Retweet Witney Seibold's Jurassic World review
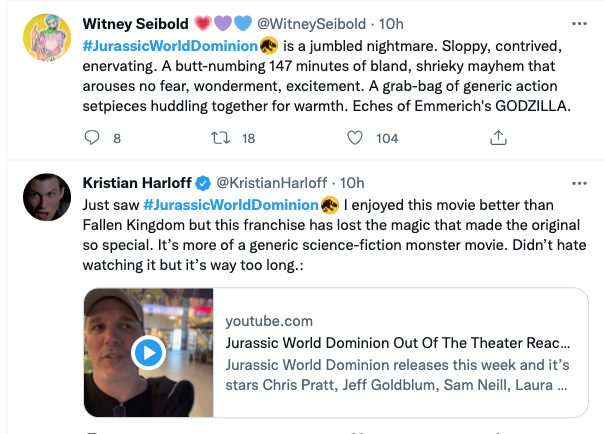This screenshot has width=604, height=434. [x=220, y=138]
